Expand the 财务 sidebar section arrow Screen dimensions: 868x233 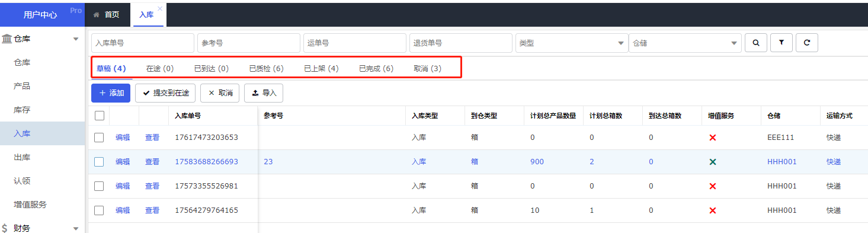click(75, 228)
